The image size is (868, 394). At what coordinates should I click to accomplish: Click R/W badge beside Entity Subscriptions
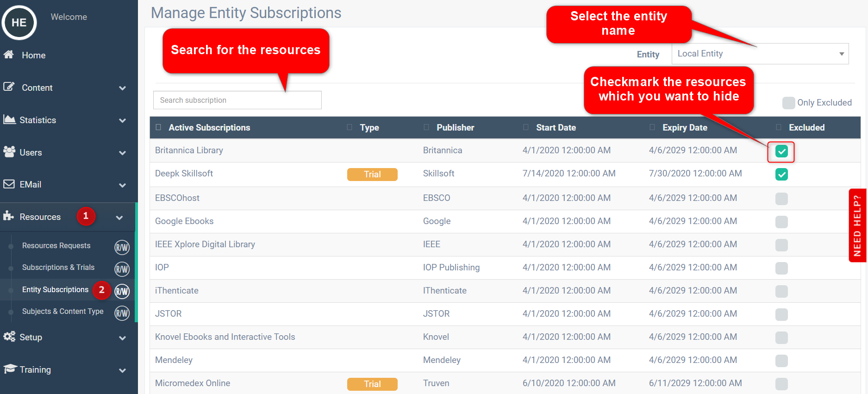[x=122, y=291]
